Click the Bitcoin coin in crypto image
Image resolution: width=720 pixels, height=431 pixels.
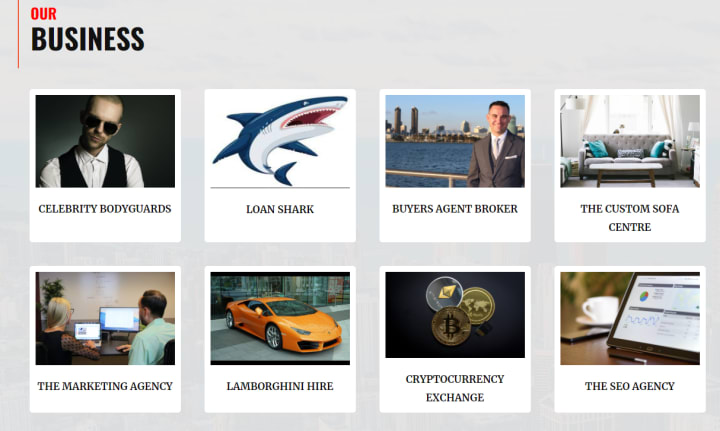451,327
